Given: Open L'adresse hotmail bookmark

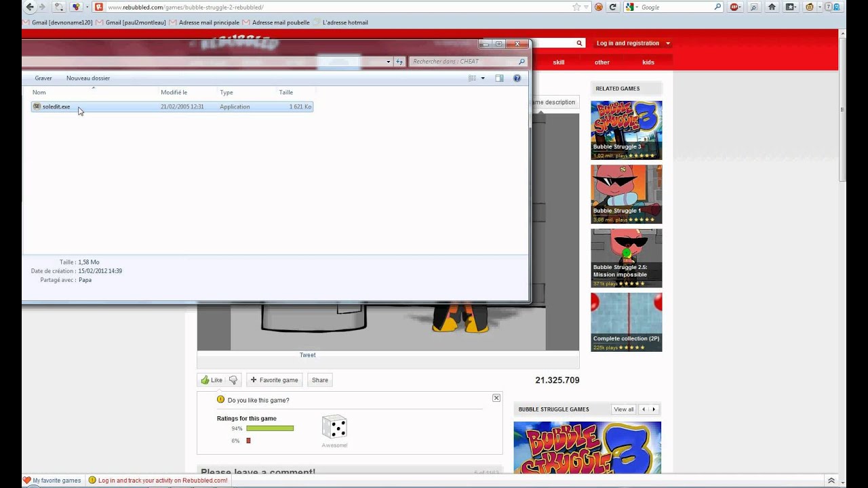Looking at the screenshot, I should coord(340,22).
